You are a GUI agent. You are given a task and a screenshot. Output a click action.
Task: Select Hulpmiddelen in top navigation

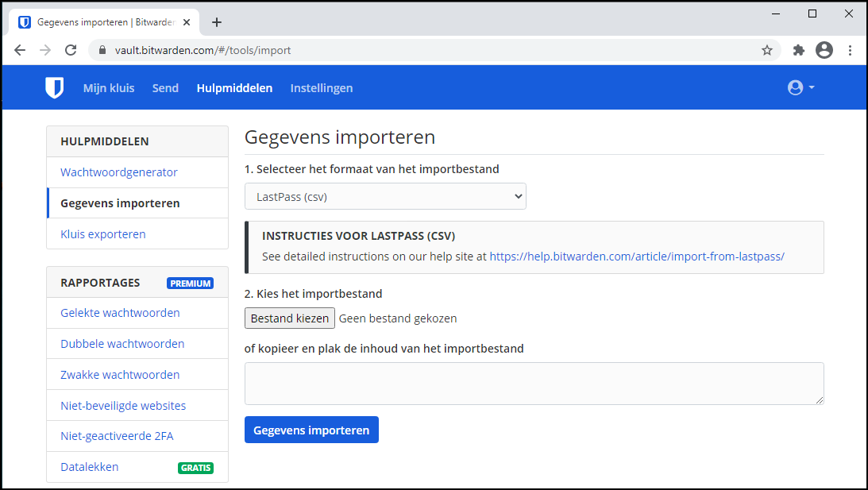(x=235, y=88)
